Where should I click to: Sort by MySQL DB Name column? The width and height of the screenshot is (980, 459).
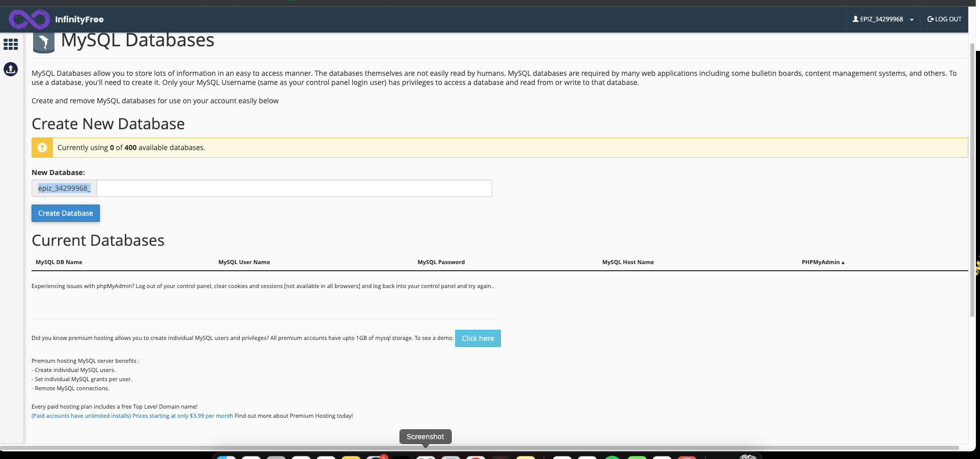point(59,262)
